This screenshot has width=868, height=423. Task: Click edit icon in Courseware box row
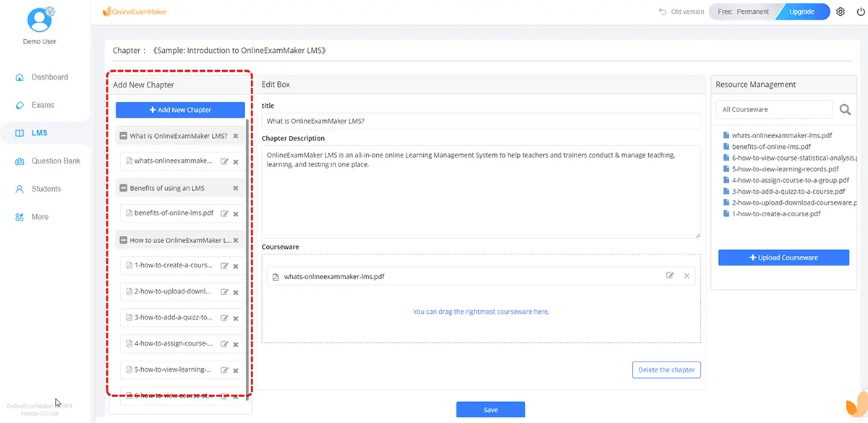(x=670, y=275)
